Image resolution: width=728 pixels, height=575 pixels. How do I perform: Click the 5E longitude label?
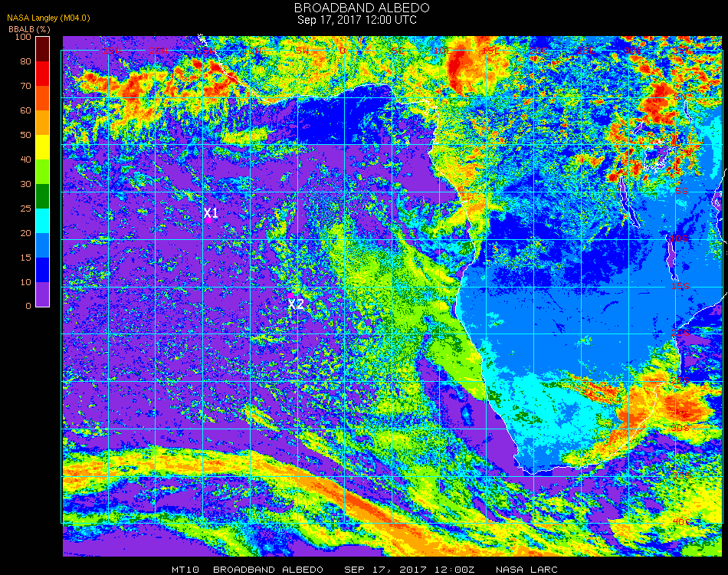398,51
